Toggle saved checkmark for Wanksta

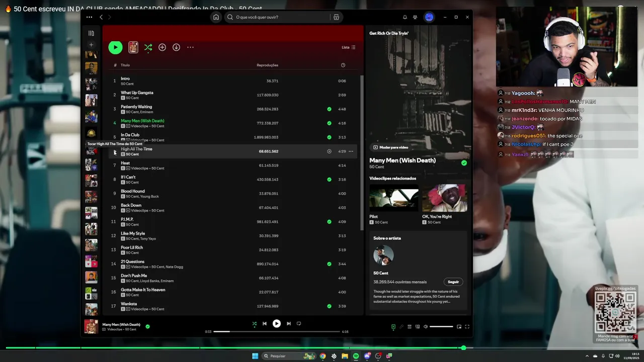pyautogui.click(x=329, y=306)
